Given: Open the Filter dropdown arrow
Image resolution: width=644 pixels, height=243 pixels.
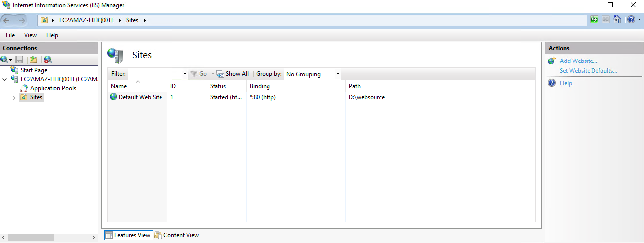Looking at the screenshot, I should click(185, 74).
